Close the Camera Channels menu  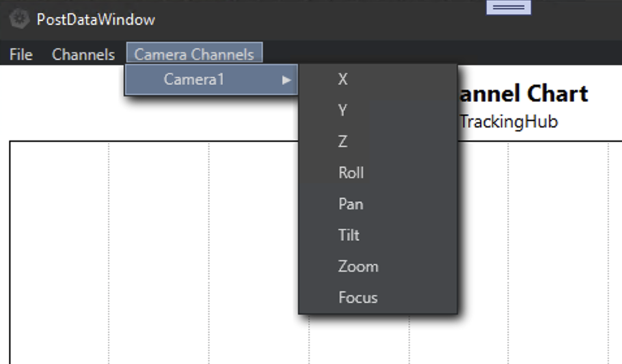point(194,55)
